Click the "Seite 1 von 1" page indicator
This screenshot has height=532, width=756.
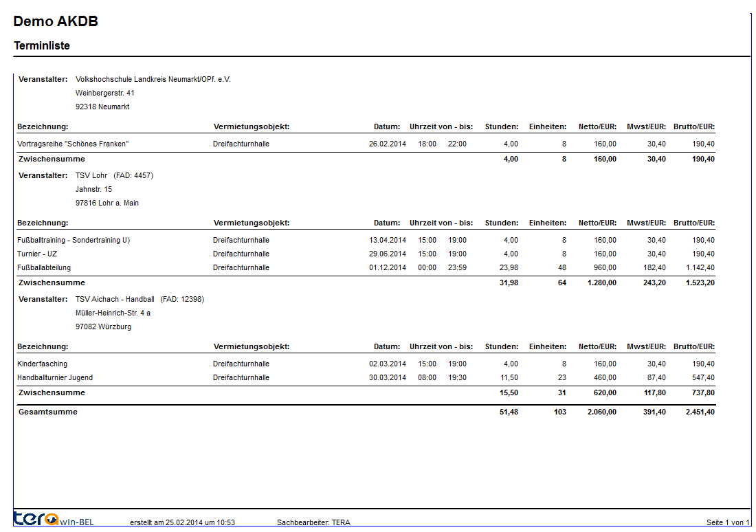728,522
